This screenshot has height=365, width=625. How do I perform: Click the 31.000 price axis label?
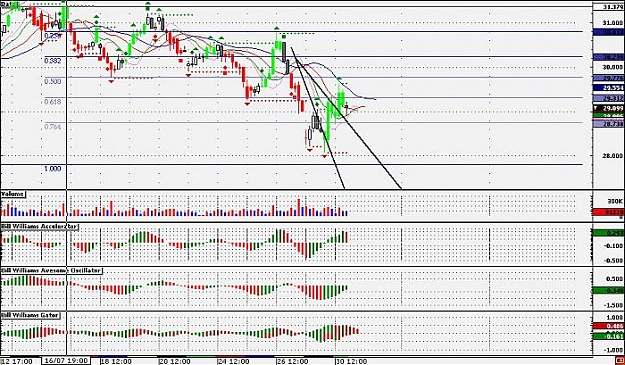613,23
